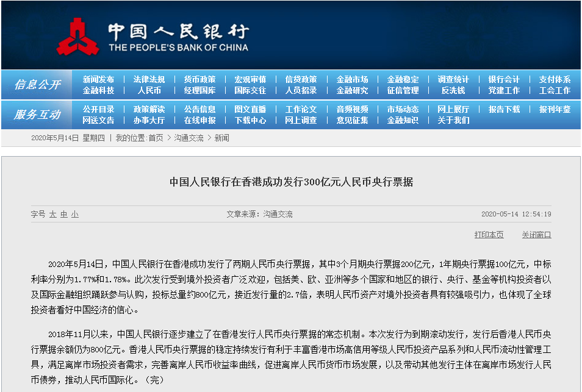Click the 服务互动 section header
Screen dimensions: 582x392
(x=37, y=115)
